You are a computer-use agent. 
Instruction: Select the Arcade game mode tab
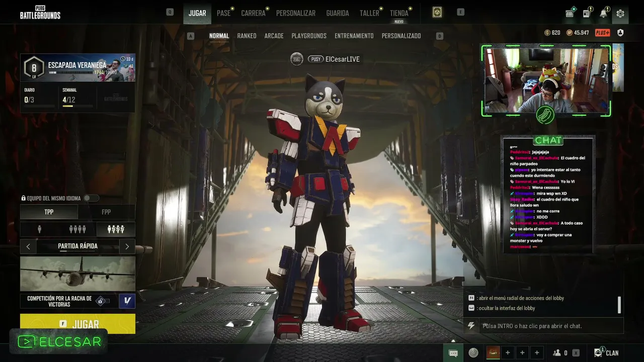coord(274,36)
